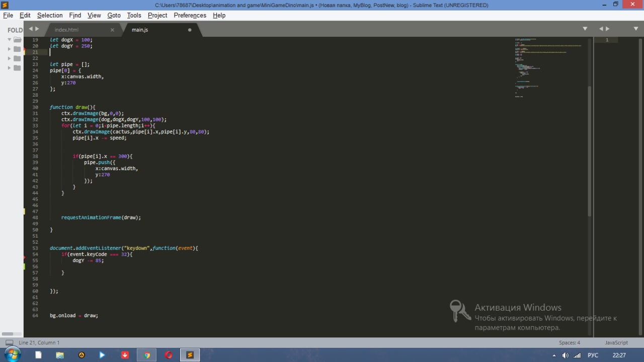
Task: Click the horizontal scrollbar in sidebar
Action: click(8, 334)
